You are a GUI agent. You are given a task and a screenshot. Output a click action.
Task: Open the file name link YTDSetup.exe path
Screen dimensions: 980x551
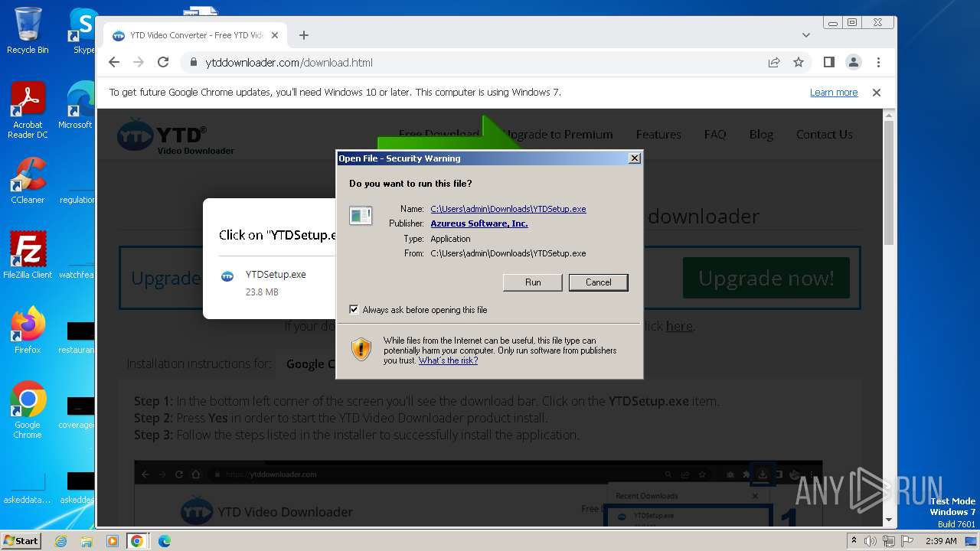508,209
